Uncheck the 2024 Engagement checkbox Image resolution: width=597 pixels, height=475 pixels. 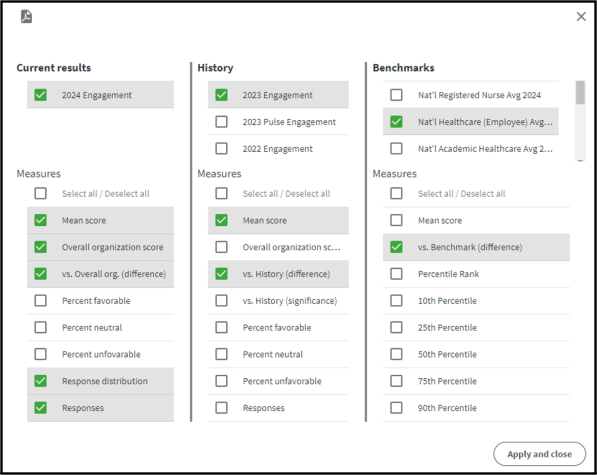click(x=40, y=95)
